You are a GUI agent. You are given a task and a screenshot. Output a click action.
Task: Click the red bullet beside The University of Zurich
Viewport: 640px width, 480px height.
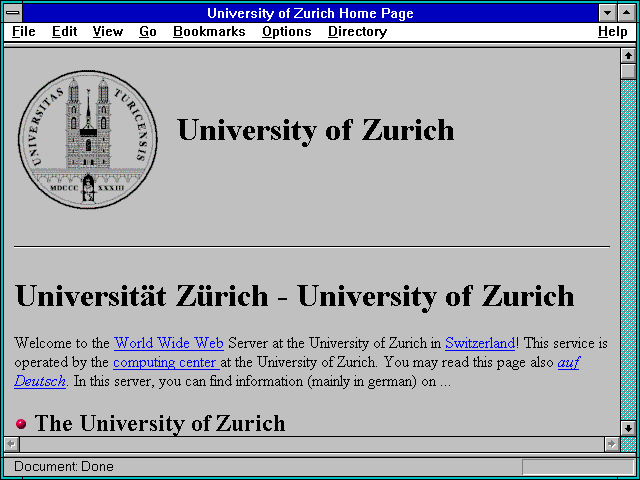pos(21,424)
